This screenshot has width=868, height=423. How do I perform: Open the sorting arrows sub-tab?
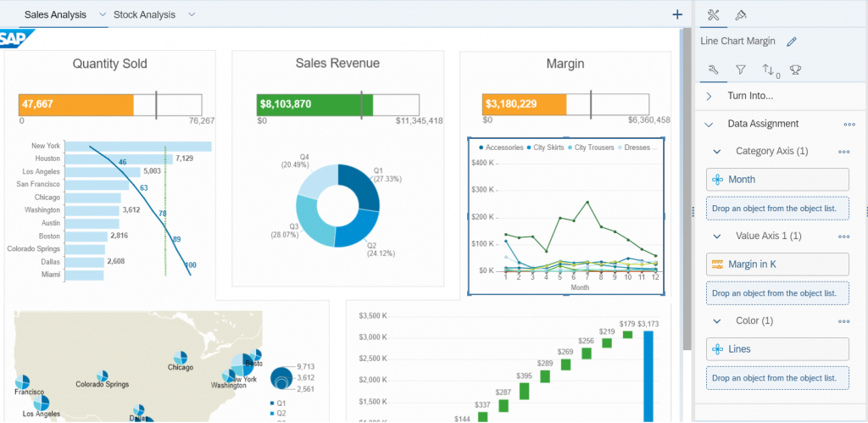(x=771, y=70)
